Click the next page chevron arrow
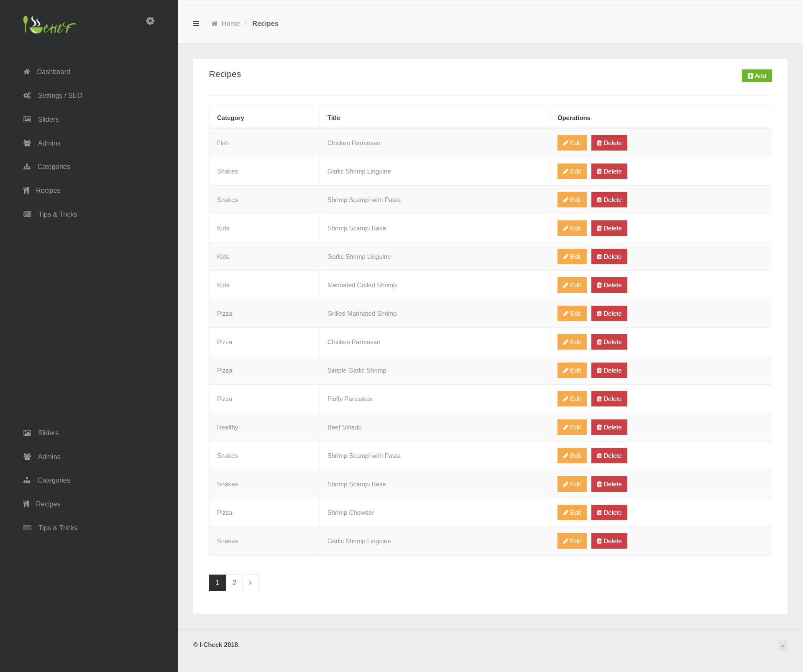 click(x=250, y=583)
